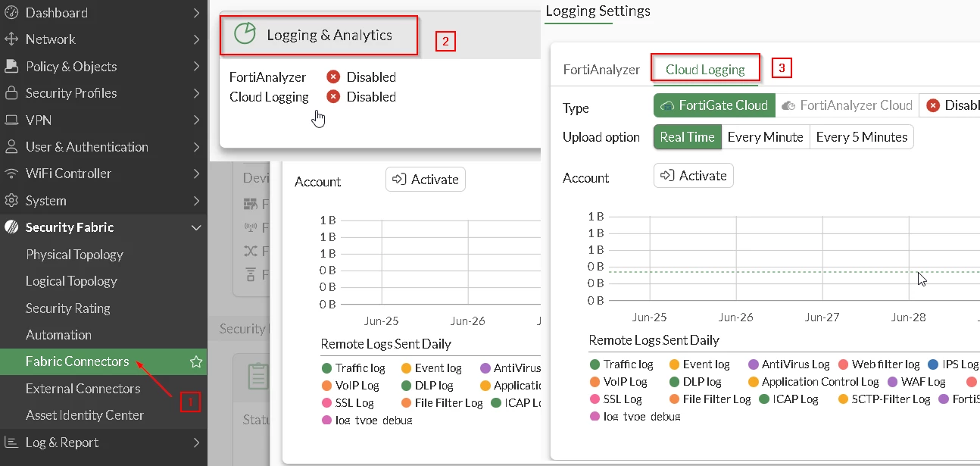Click the Log & Report chart icon
Screen dimensions: 980x466
pyautogui.click(x=11, y=443)
